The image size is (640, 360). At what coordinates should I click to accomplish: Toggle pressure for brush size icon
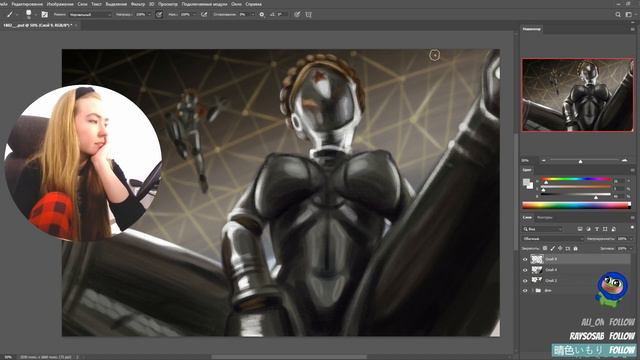(297, 14)
